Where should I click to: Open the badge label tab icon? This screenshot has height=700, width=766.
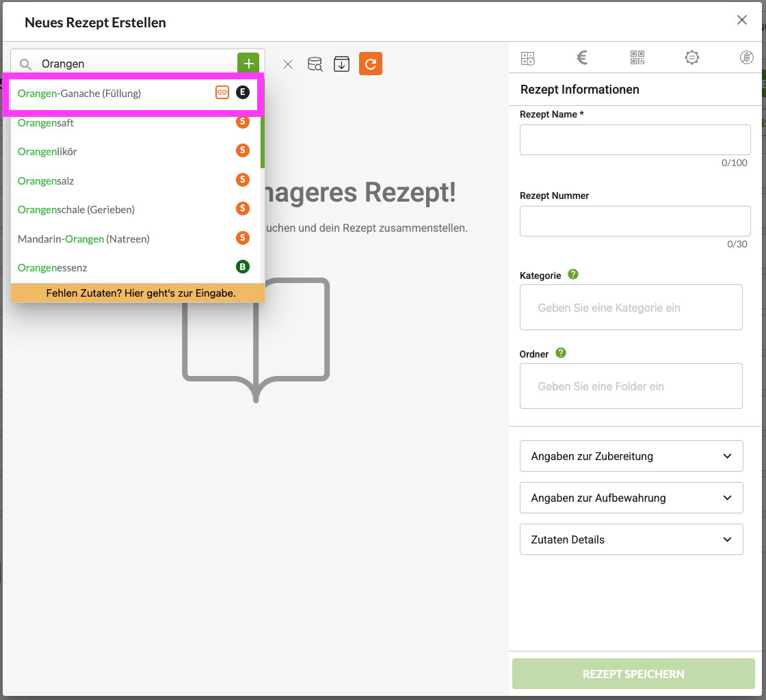click(x=692, y=58)
